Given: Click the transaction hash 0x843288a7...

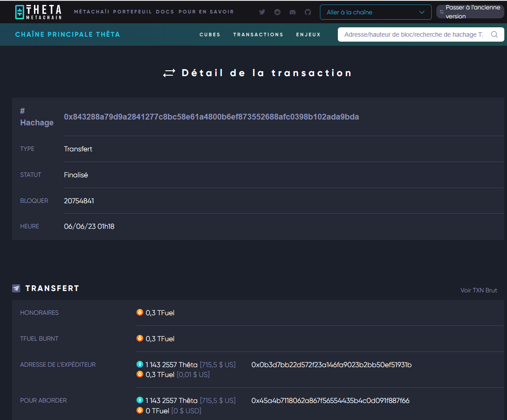Looking at the screenshot, I should (212, 117).
